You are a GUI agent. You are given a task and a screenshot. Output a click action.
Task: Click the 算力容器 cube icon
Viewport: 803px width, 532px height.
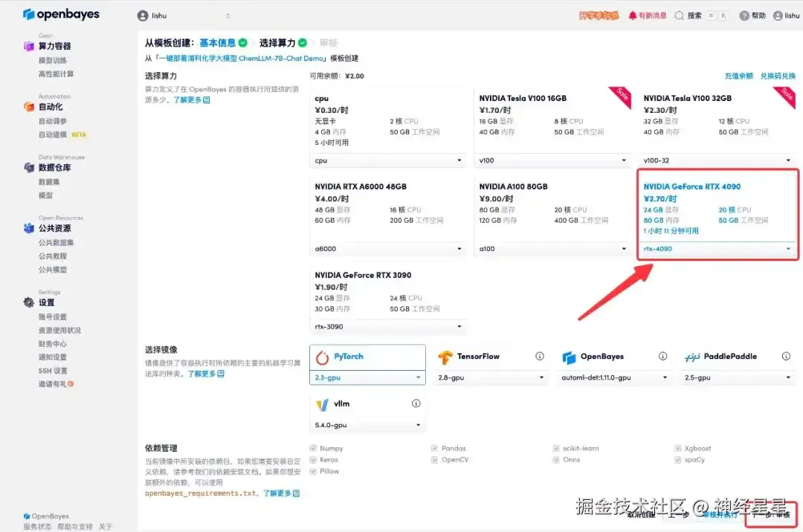[29, 46]
